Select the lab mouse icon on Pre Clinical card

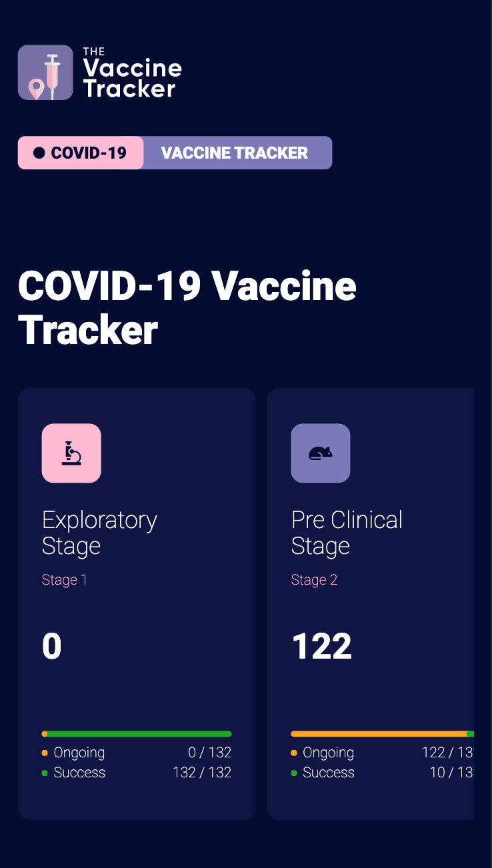coord(321,453)
